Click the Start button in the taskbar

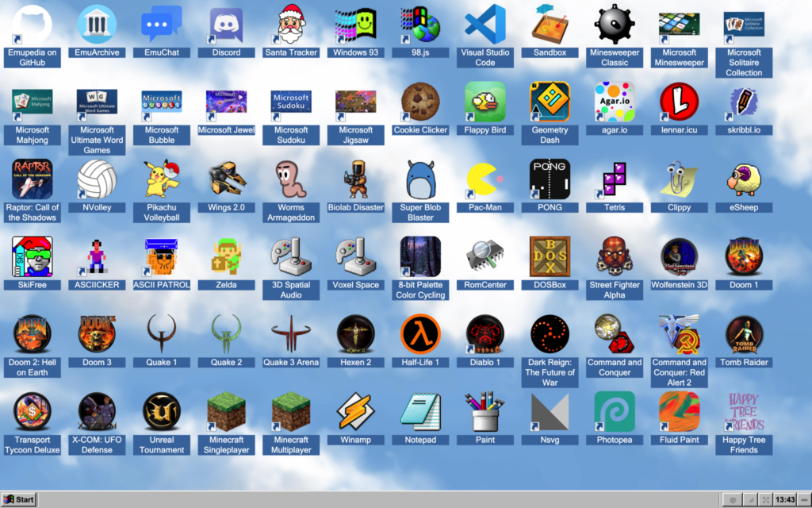(19, 499)
